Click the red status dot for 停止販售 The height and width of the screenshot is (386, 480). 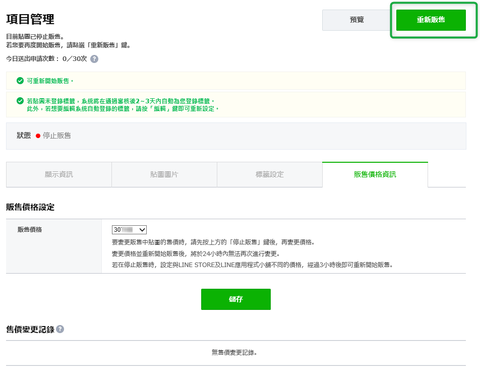38,136
